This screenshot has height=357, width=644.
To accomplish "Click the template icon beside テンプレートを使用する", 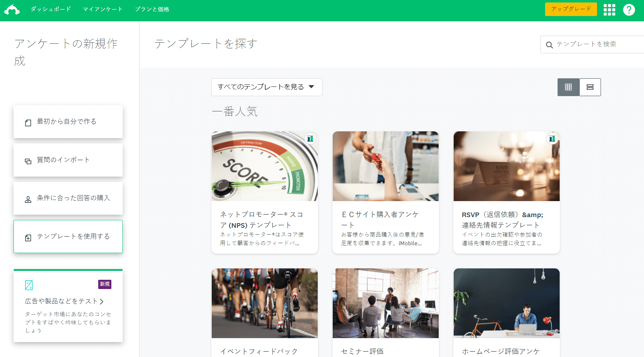I will (28, 238).
